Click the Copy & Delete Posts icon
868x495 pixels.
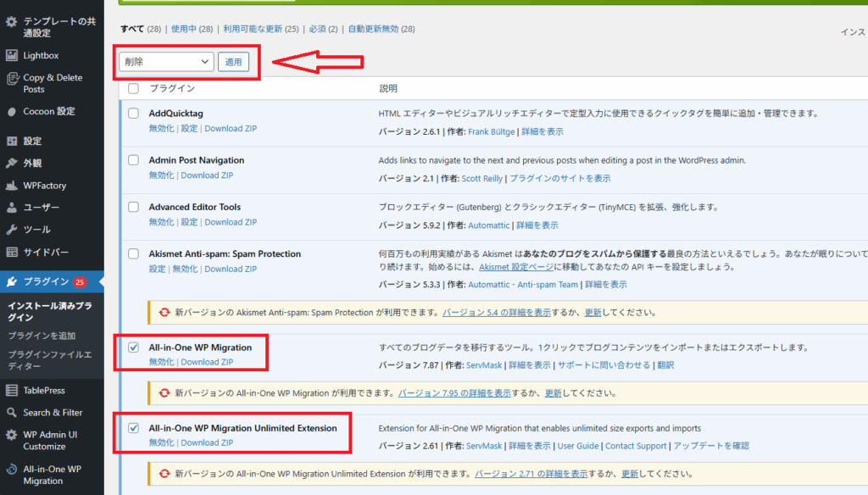point(12,79)
